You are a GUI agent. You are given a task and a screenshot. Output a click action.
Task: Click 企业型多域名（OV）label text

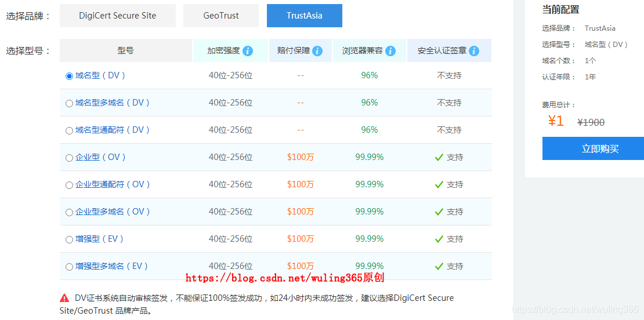(113, 211)
